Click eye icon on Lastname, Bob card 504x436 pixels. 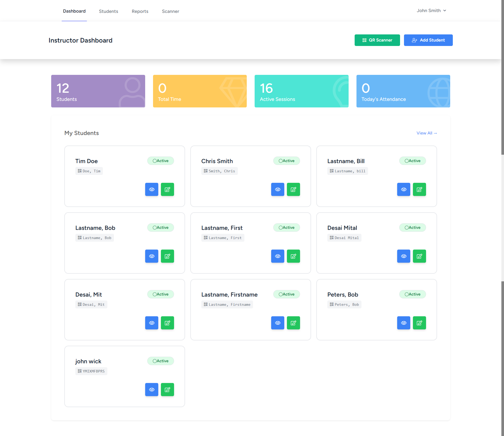click(x=151, y=256)
